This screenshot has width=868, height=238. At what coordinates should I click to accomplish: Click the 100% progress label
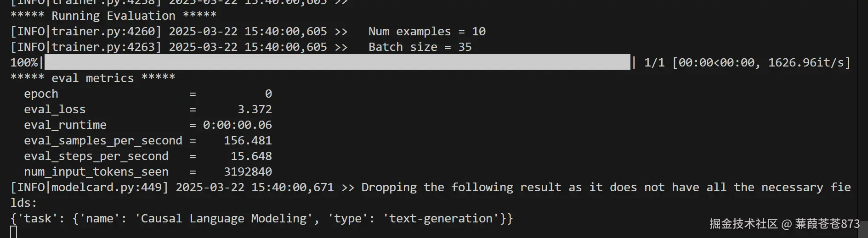(24, 63)
